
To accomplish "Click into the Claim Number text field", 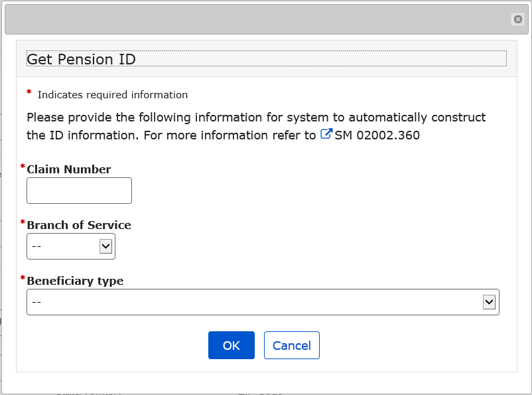I will click(x=79, y=191).
